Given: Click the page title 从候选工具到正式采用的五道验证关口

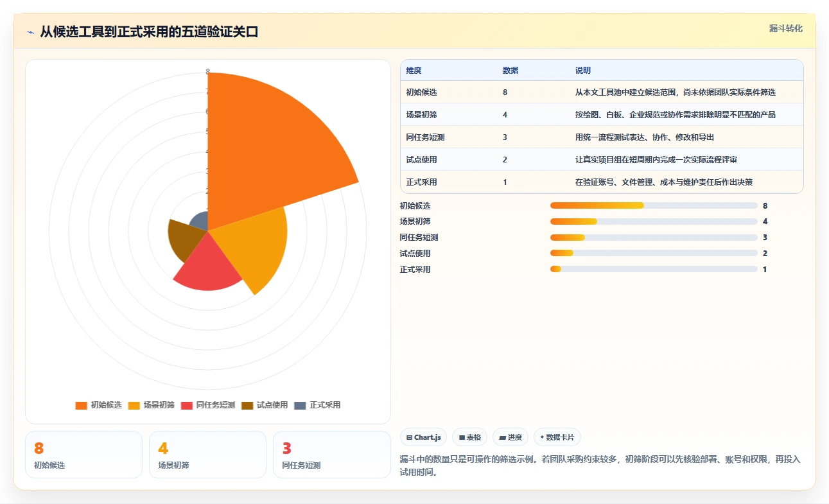Looking at the screenshot, I should click(x=149, y=32).
